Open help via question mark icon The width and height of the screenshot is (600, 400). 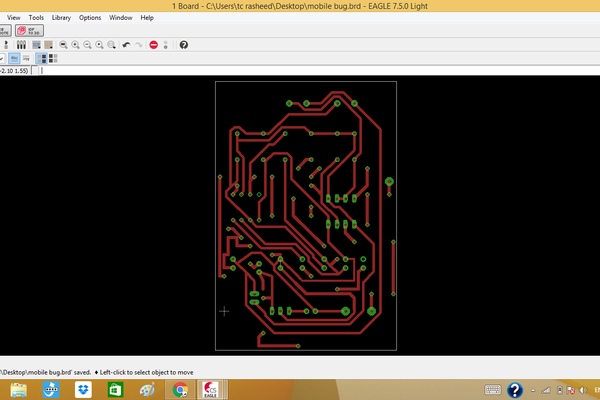point(182,45)
